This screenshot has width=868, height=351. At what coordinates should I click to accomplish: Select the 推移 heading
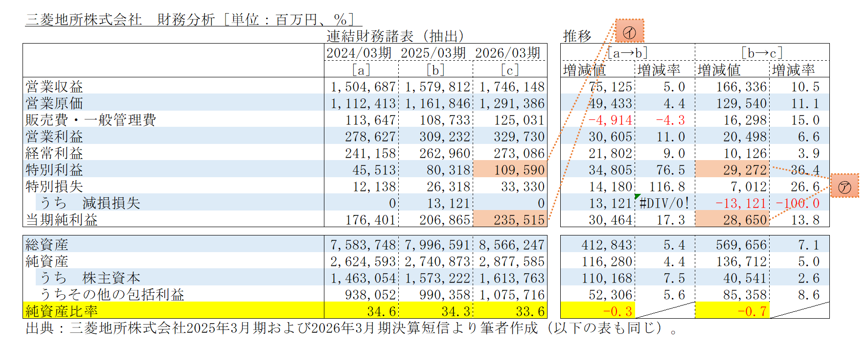(577, 36)
